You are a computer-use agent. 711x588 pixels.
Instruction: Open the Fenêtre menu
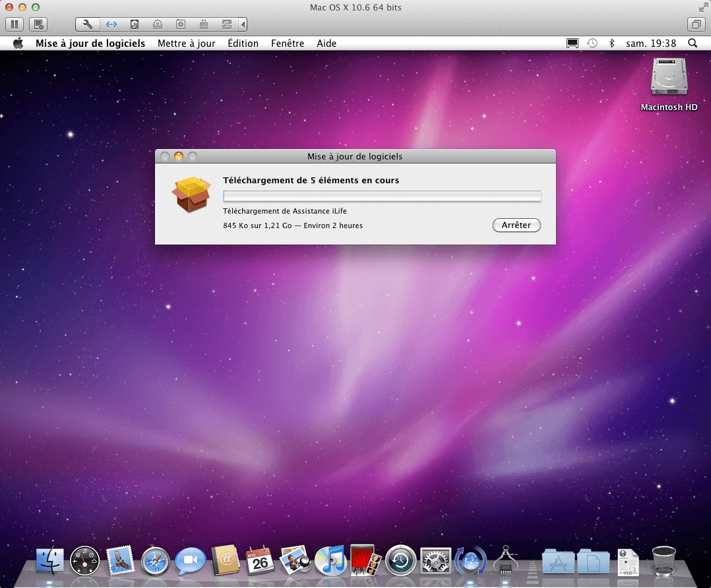[x=288, y=44]
